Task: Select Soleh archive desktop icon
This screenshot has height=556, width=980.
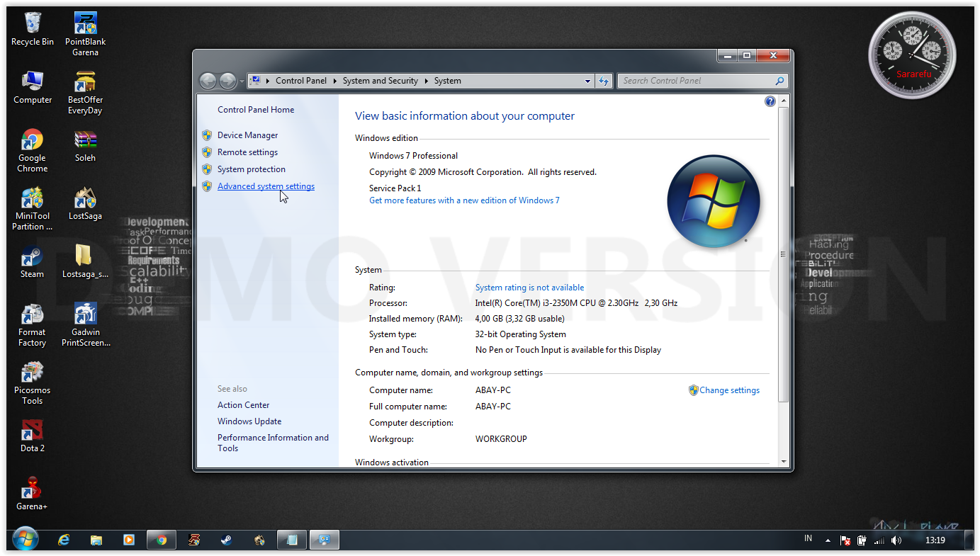Action: coord(85,146)
